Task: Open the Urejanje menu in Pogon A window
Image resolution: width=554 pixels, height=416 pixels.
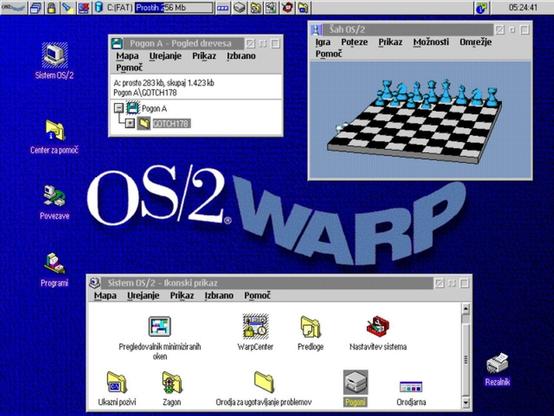Action: point(165,56)
